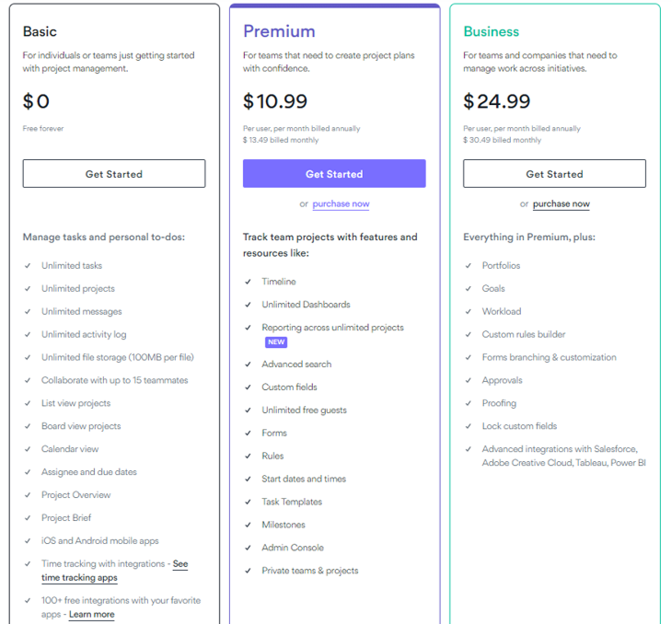Click the checkmark next to Approvals
The image size is (672, 624).
[469, 380]
